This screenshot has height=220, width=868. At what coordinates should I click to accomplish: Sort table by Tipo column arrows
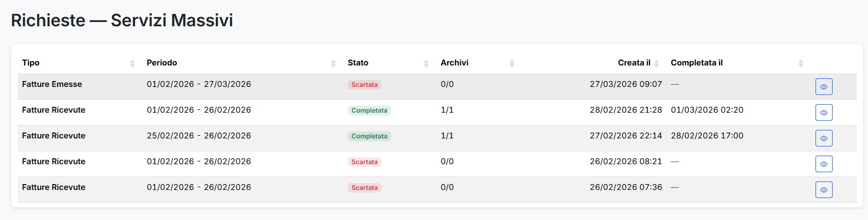pyautogui.click(x=132, y=63)
